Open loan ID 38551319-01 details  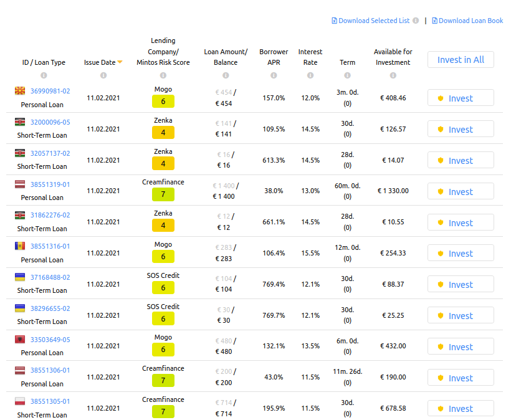tap(50, 184)
